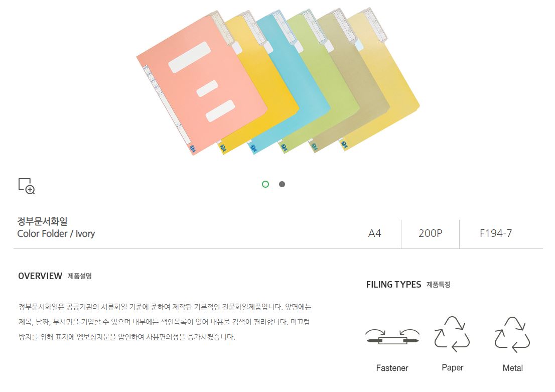Click the Fastener text label
This screenshot has width=555, height=392.
tap(392, 368)
